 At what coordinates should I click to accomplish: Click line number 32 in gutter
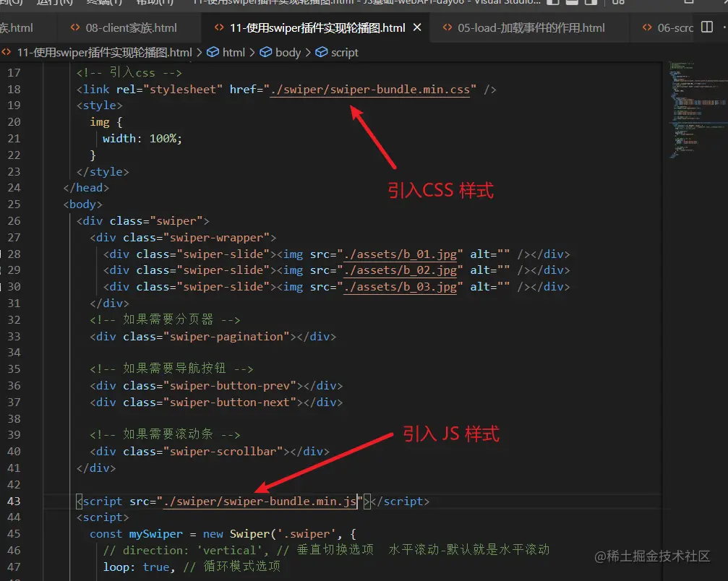(x=14, y=319)
